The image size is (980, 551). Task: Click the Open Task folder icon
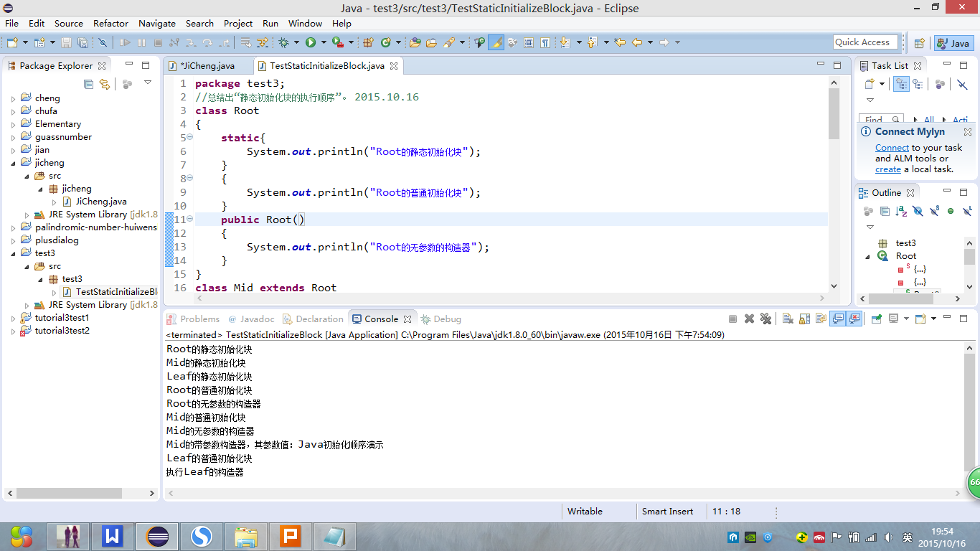(x=431, y=42)
